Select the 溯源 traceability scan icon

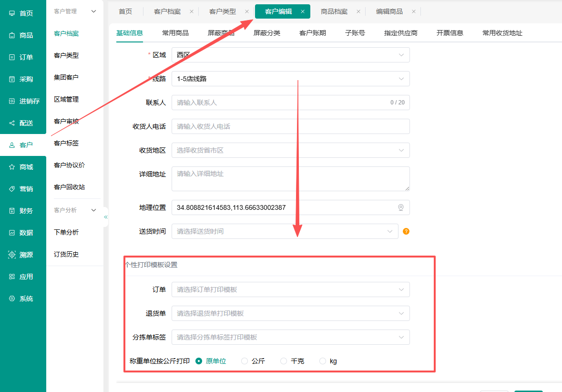point(12,255)
